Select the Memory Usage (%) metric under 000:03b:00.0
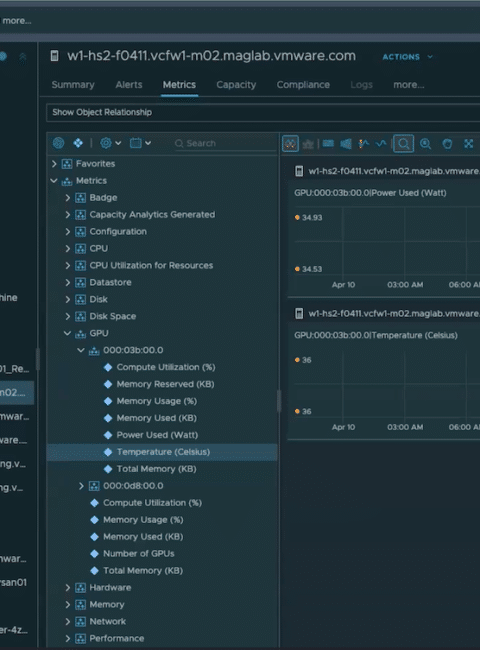The image size is (480, 650). pyautogui.click(x=157, y=401)
